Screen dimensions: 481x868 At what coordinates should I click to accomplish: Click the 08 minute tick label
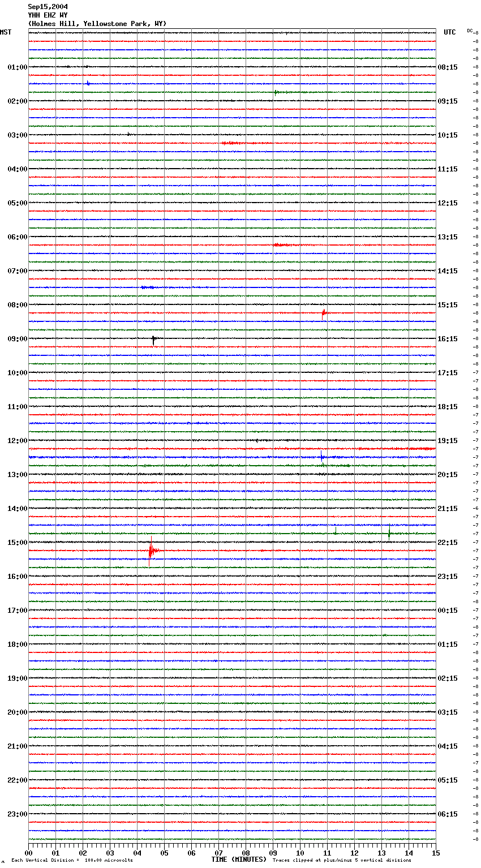[x=246, y=853]
